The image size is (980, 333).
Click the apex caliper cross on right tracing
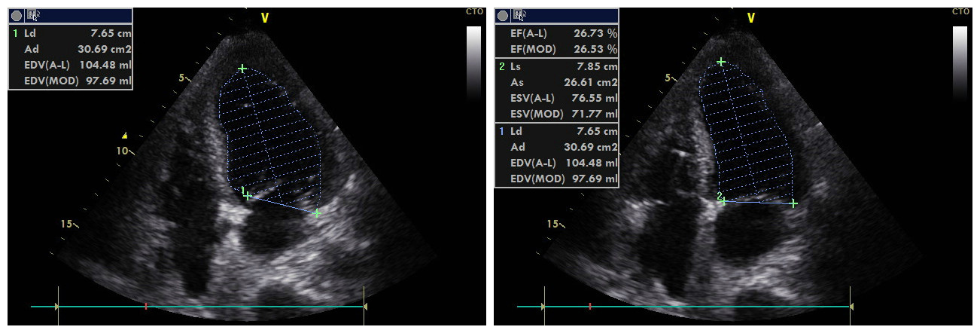coord(721,62)
